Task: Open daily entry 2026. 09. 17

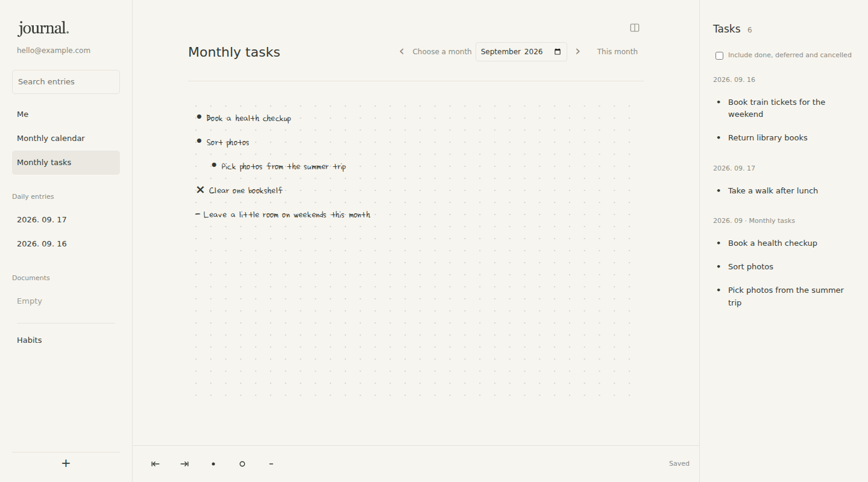Action: (66, 220)
